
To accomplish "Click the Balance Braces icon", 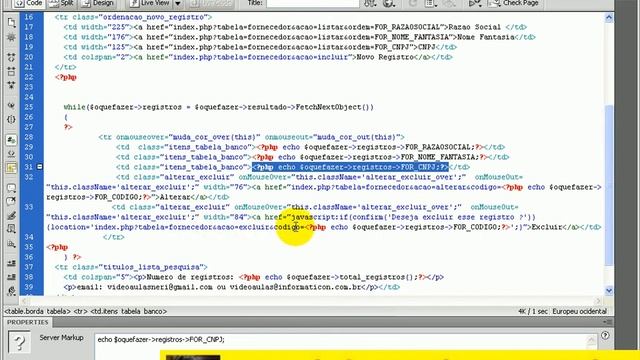I will click(11, 119).
